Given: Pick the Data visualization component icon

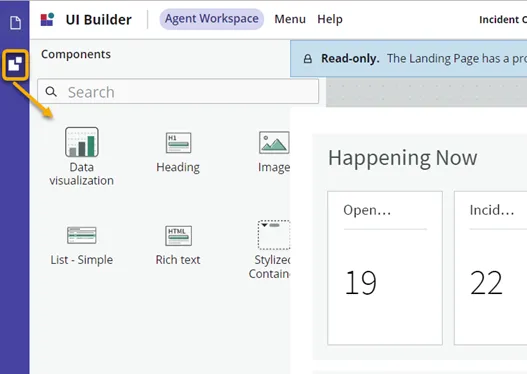Looking at the screenshot, I should pyautogui.click(x=82, y=142).
